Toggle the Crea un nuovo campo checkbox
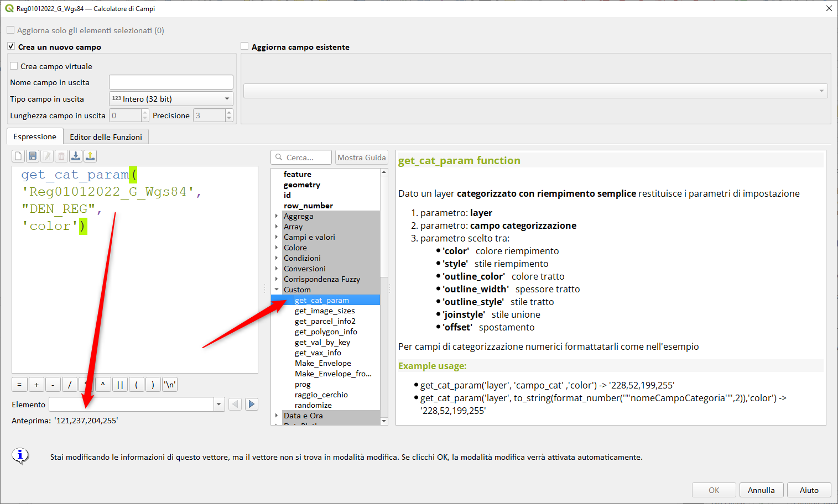 point(11,46)
